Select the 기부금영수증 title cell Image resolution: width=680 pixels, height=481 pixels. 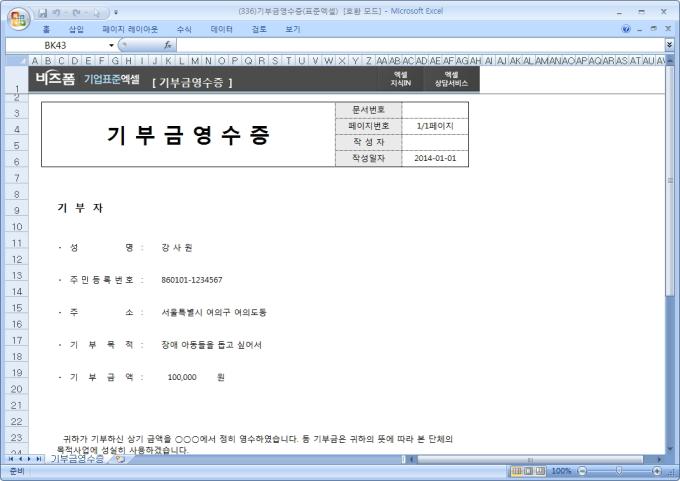(x=188, y=134)
